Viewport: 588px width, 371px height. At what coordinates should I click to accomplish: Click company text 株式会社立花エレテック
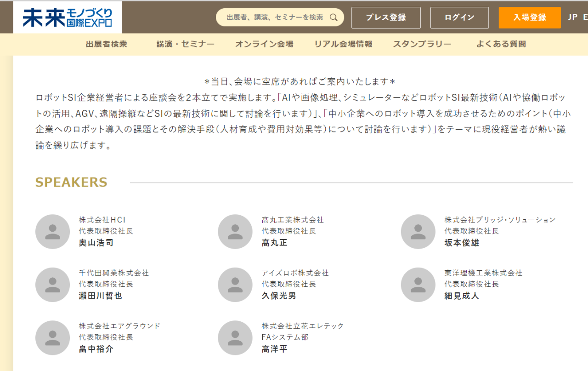[303, 326]
